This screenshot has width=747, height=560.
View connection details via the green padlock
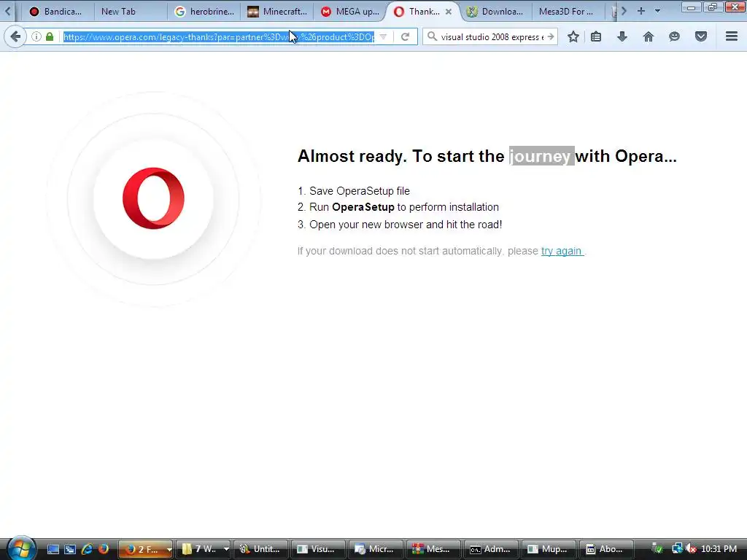pos(50,36)
